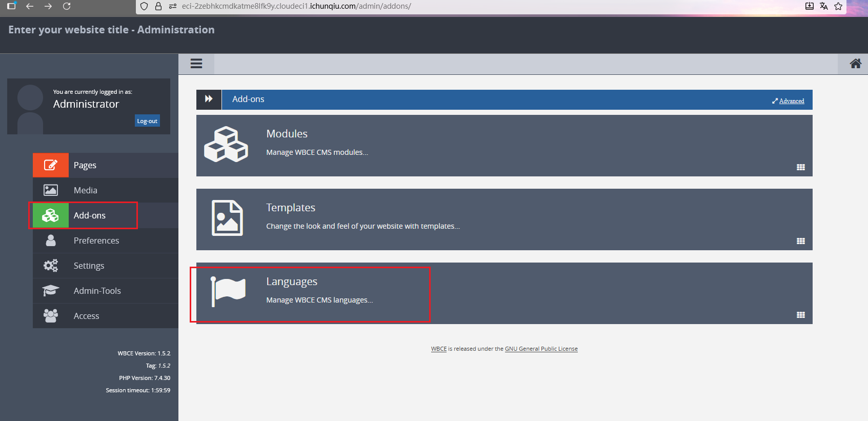Click the Modules cubes icon
868x421 pixels.
[226, 145]
